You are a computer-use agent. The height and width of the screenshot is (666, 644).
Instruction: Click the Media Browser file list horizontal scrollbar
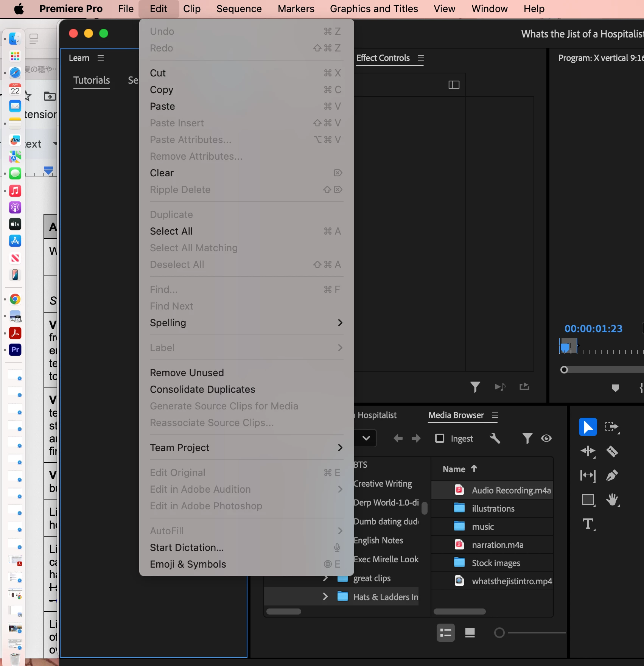click(460, 612)
